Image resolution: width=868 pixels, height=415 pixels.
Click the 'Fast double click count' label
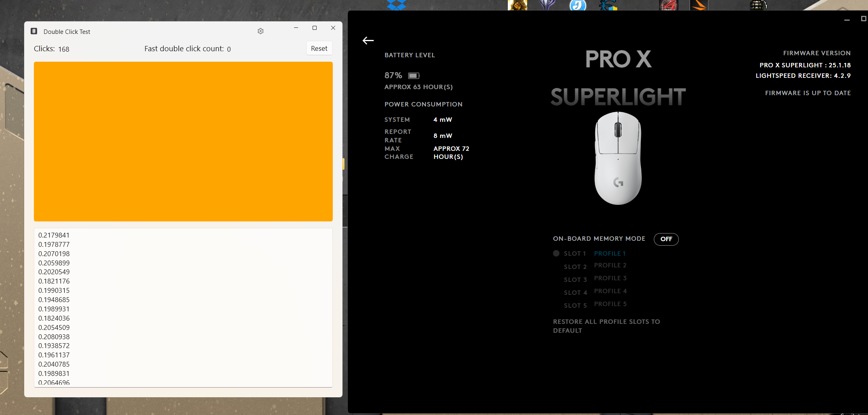[x=184, y=49]
